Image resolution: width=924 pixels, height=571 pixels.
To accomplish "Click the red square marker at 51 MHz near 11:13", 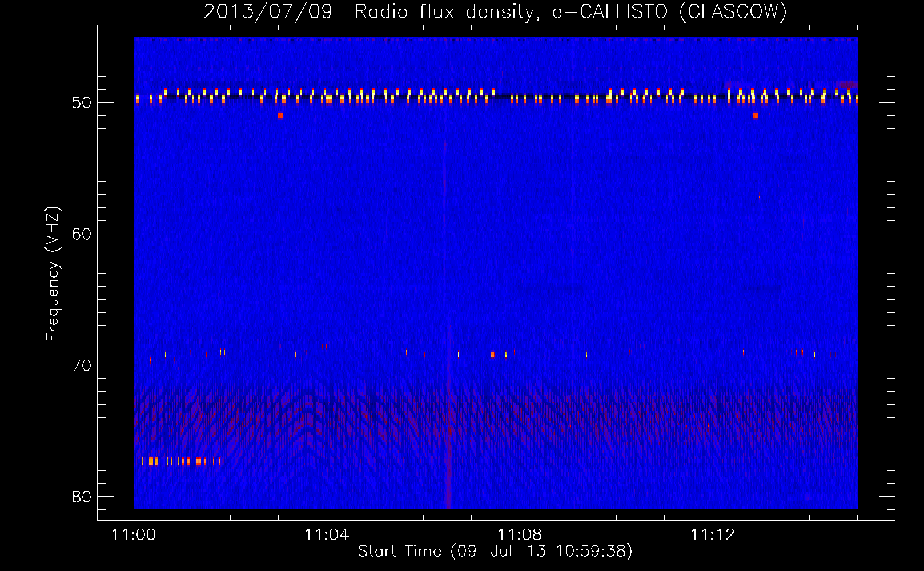I will 756,115.
